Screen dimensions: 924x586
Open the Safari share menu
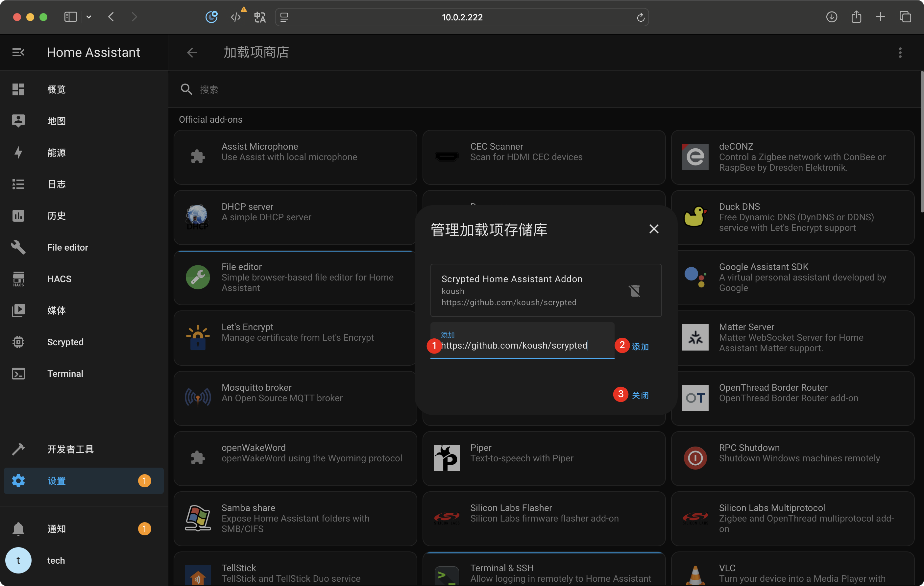coord(856,16)
